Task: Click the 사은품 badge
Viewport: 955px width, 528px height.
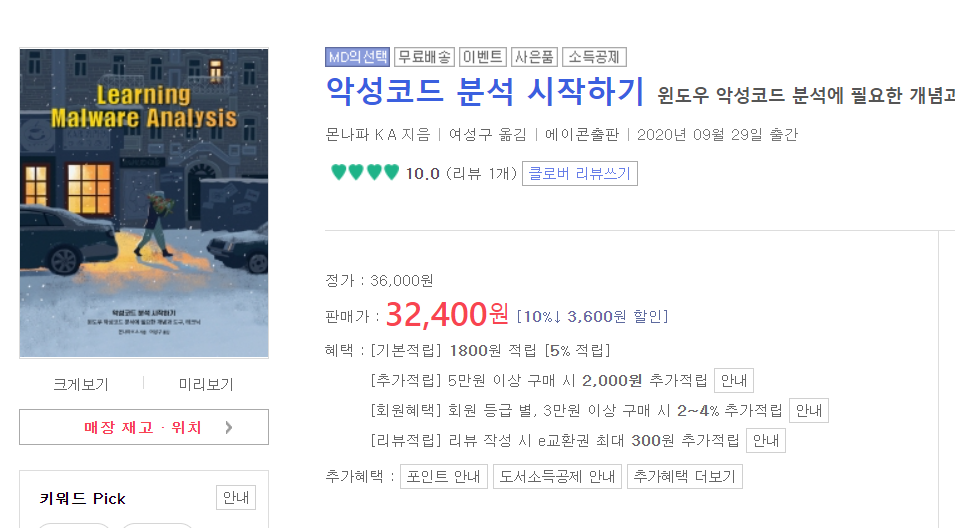Action: click(x=534, y=57)
